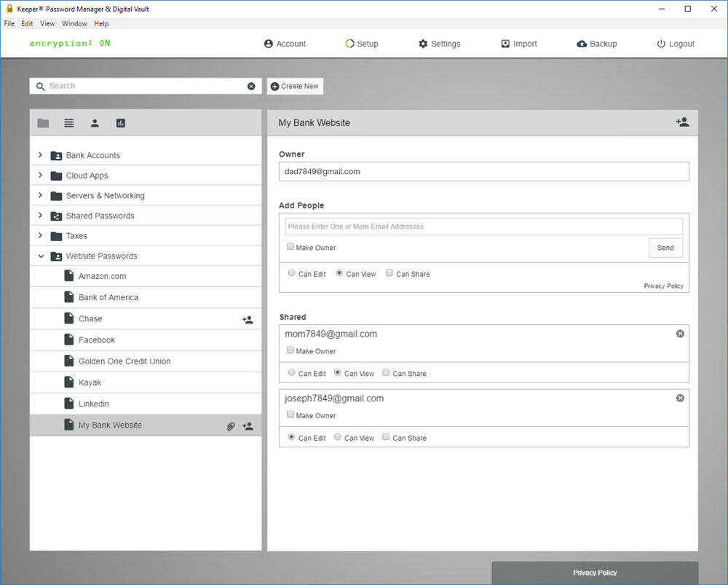Click the Servers & Networking folder icon
This screenshot has height=585, width=728.
(56, 196)
